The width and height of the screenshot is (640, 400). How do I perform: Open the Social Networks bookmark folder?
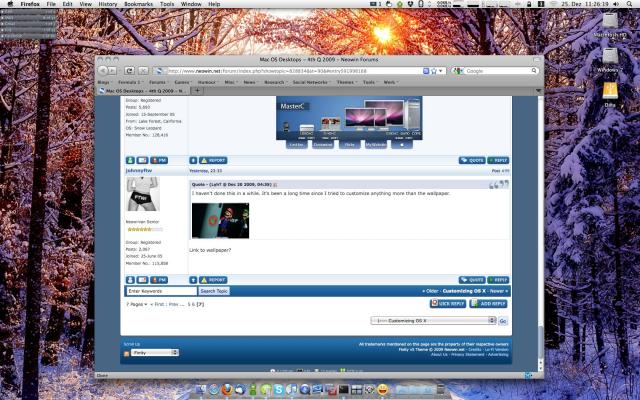(x=312, y=82)
